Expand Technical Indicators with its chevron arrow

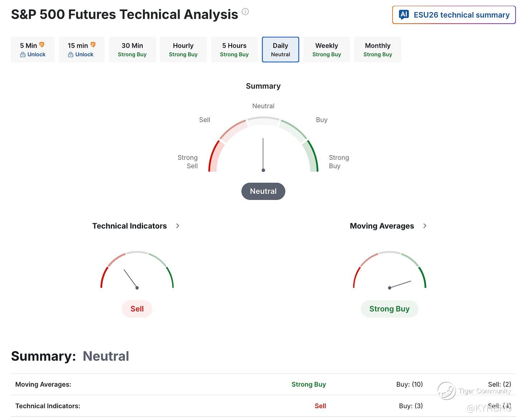pos(177,226)
